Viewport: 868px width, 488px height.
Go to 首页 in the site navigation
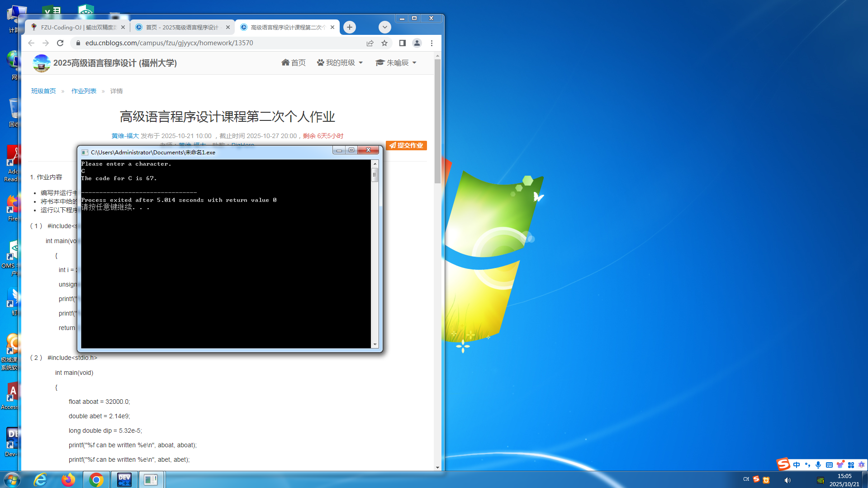tap(294, 62)
